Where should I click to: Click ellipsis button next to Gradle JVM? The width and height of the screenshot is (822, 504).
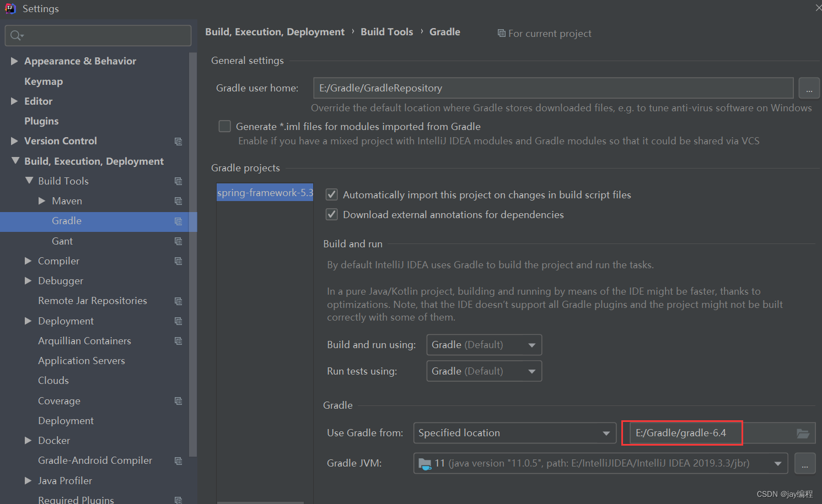tap(805, 463)
